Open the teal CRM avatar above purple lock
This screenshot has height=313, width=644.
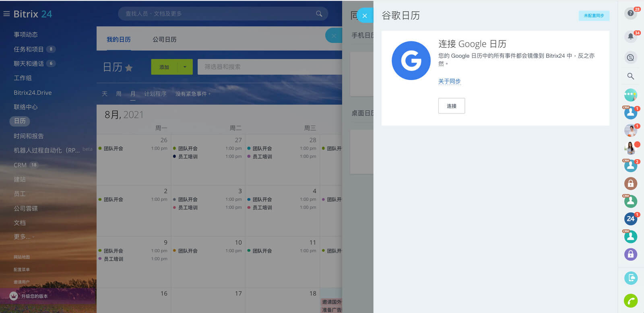(x=631, y=237)
